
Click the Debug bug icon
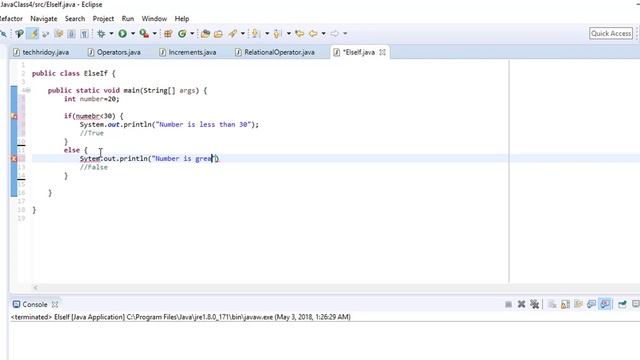tap(101, 33)
